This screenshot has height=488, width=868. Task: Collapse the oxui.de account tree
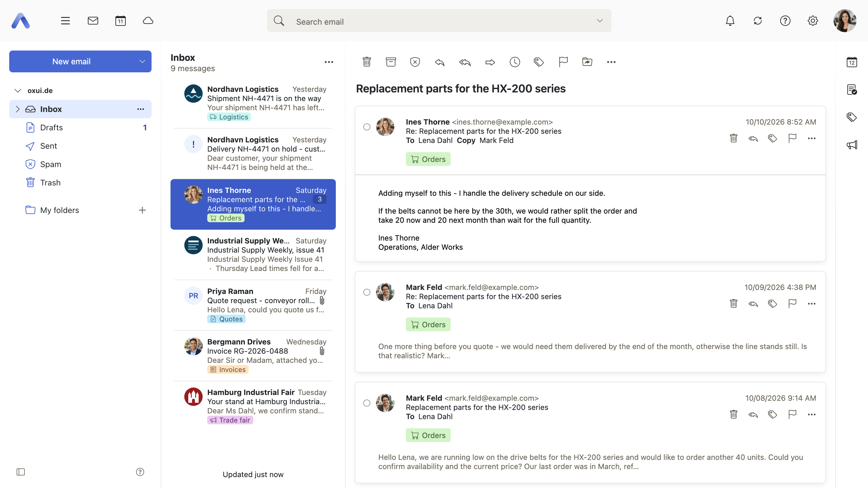(x=18, y=90)
